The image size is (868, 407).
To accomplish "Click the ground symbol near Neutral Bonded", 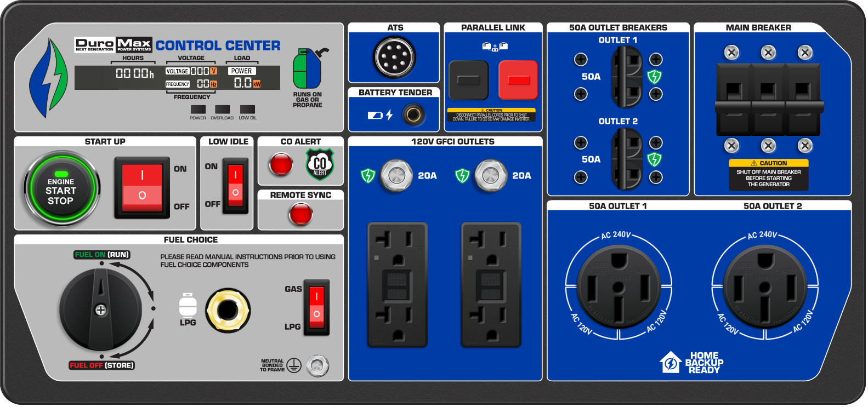I will pyautogui.click(x=294, y=366).
